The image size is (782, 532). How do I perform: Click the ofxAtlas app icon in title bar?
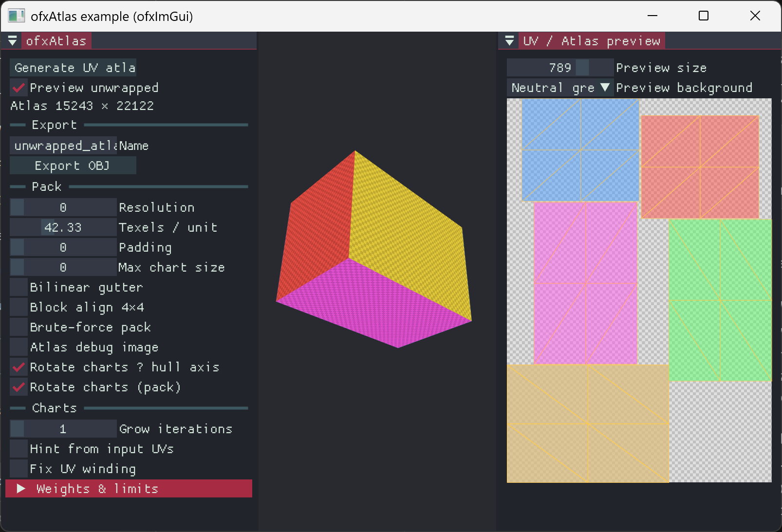tap(16, 16)
